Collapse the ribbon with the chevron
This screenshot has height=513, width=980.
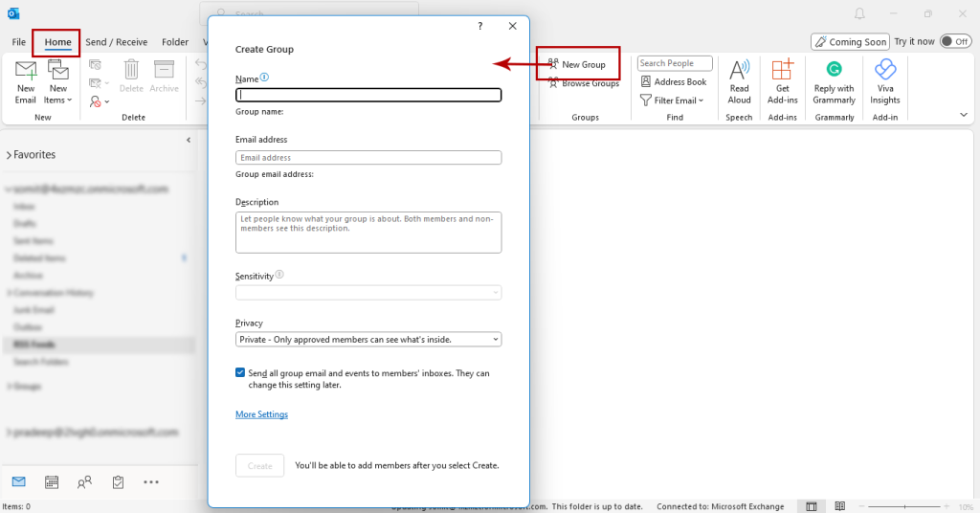click(963, 115)
